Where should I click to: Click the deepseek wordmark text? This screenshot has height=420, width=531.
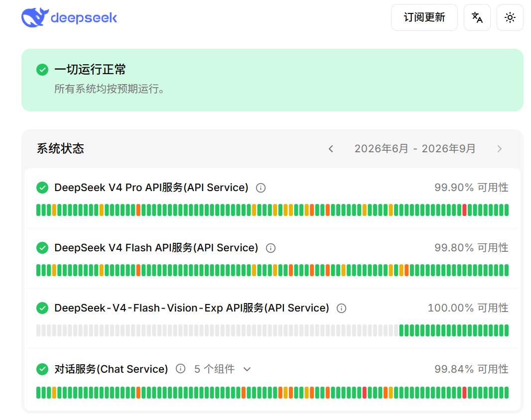coord(84,17)
